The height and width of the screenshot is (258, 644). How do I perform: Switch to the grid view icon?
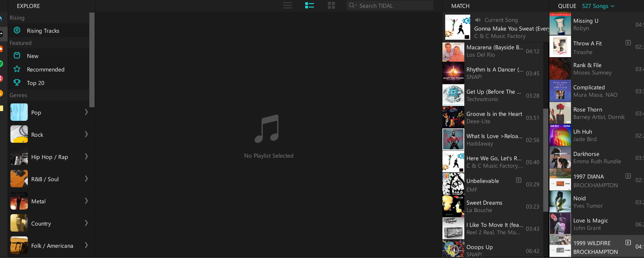[331, 6]
